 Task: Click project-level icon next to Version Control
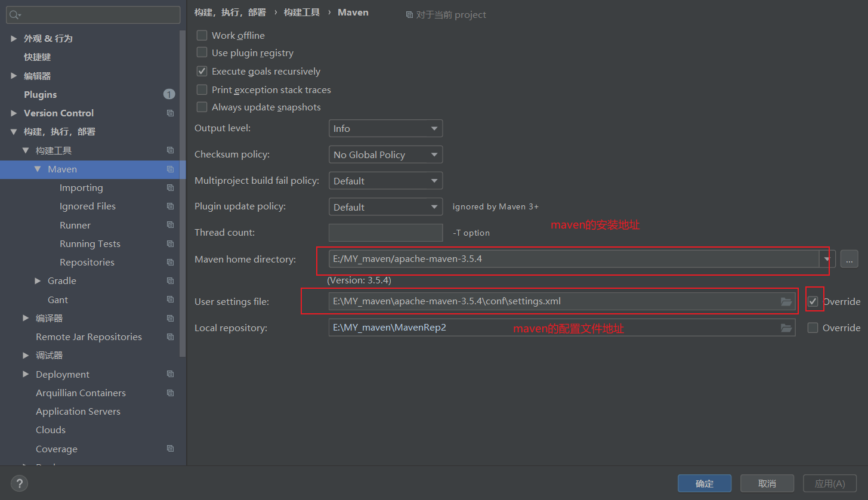click(x=170, y=113)
